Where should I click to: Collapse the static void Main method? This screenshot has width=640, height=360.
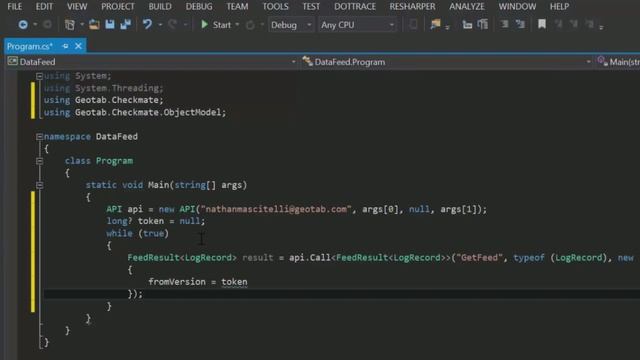39,185
